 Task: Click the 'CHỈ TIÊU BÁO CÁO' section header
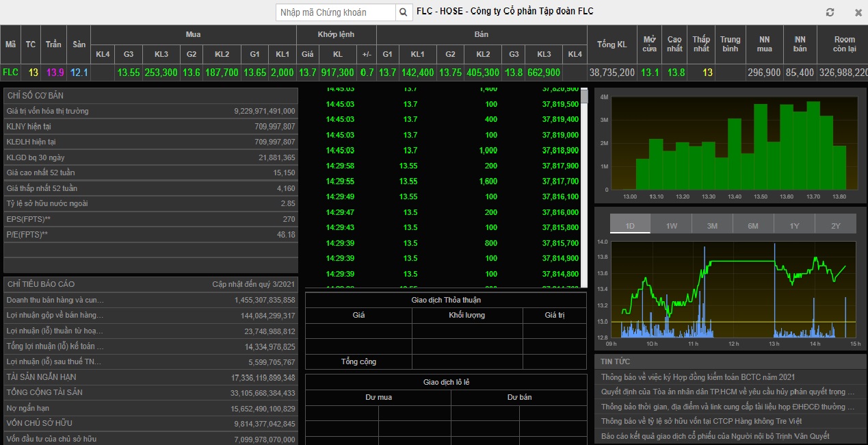151,283
